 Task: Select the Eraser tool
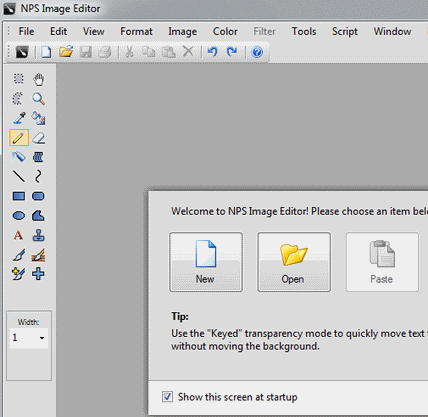pos(38,138)
